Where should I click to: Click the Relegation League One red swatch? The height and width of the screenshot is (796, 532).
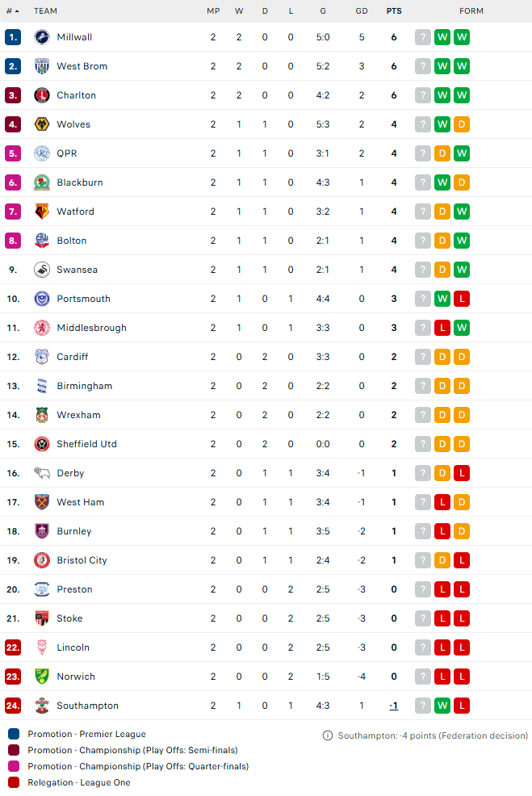point(14,782)
